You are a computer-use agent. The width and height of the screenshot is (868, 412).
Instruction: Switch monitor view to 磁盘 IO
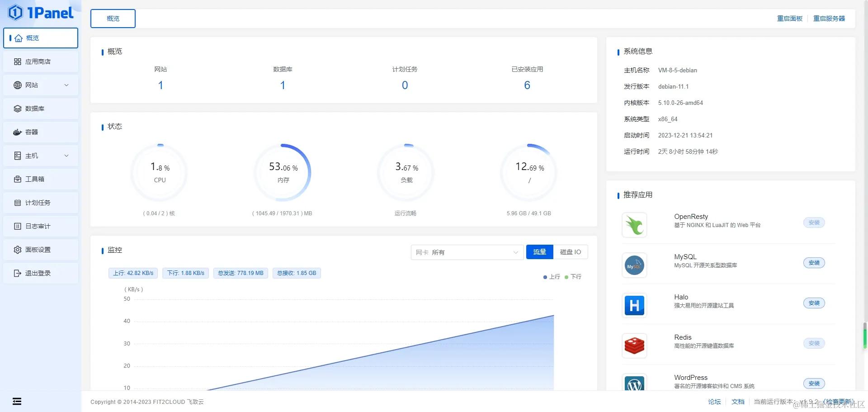point(571,252)
